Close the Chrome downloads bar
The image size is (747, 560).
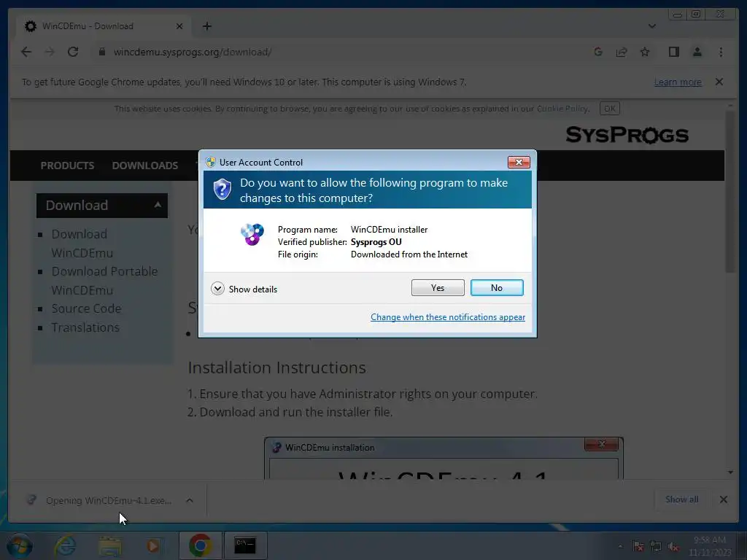(724, 499)
